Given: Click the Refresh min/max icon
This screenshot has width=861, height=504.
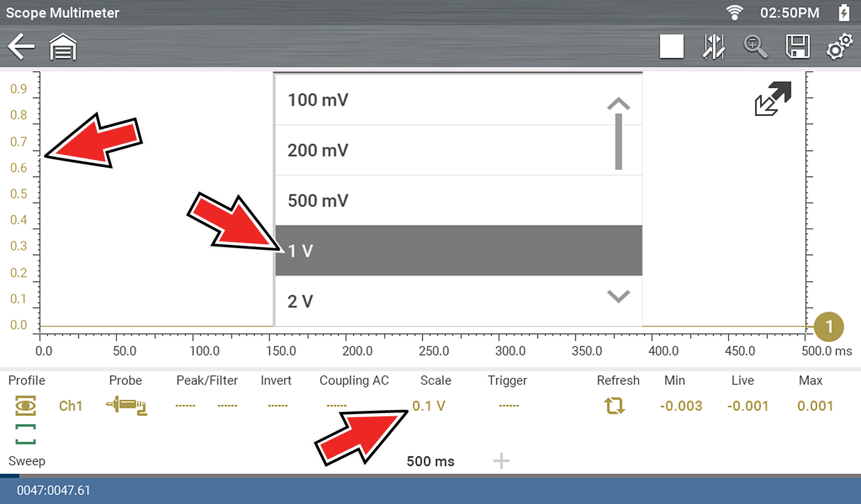Looking at the screenshot, I should (614, 406).
